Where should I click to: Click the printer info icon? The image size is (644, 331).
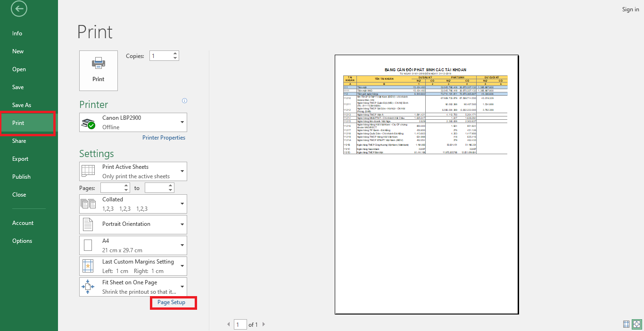pyautogui.click(x=184, y=100)
